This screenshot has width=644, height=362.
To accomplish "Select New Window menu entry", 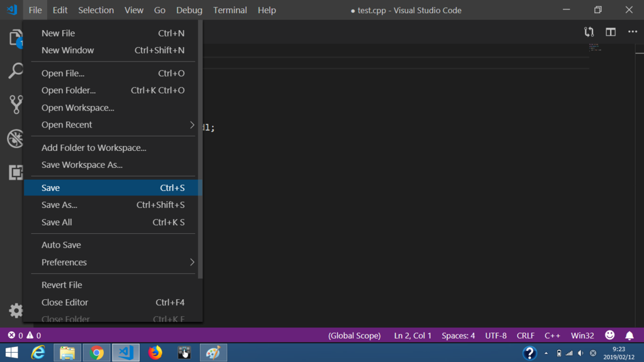I will [x=113, y=50].
